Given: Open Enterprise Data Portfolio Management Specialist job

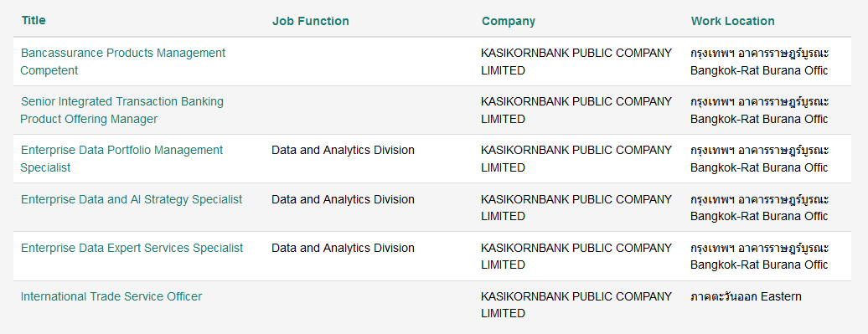Looking at the screenshot, I should click(121, 159).
